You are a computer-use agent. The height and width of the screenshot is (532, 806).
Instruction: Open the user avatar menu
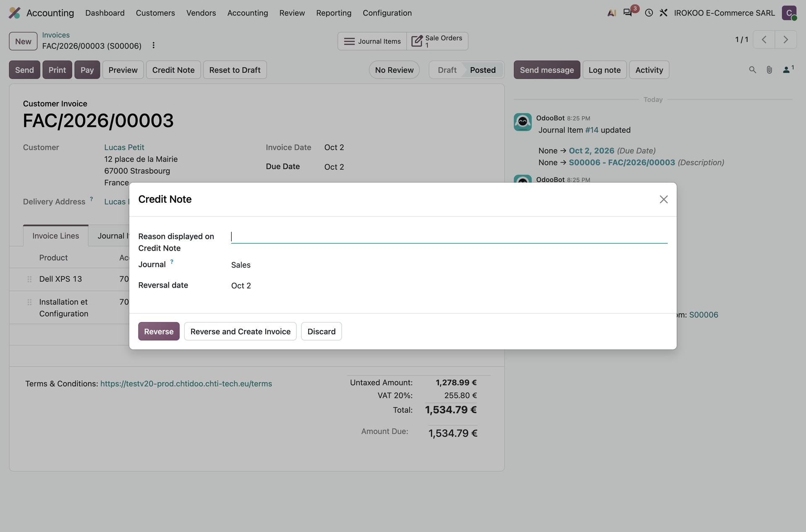(x=789, y=13)
